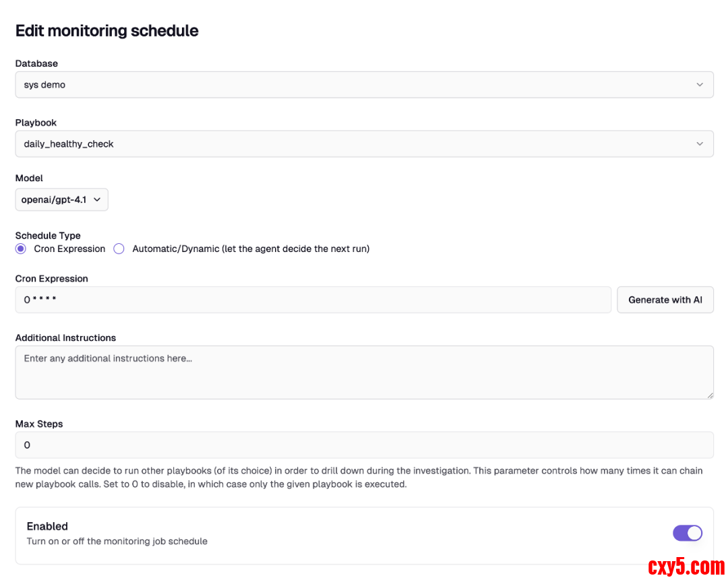Focus the cron expression field containing 0 * * * *
Screen dimensions: 728x580
coord(313,300)
